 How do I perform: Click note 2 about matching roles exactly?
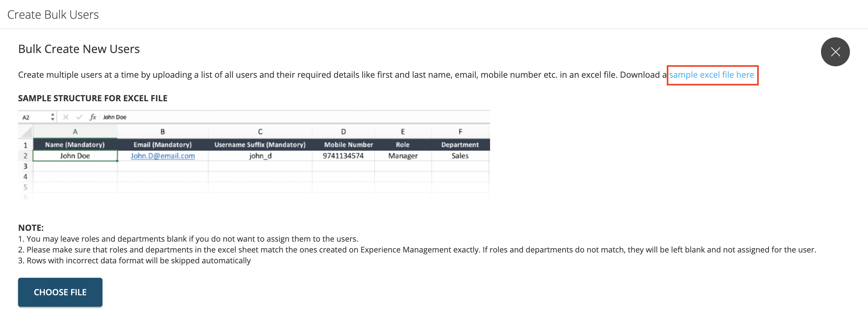pyautogui.click(x=417, y=249)
